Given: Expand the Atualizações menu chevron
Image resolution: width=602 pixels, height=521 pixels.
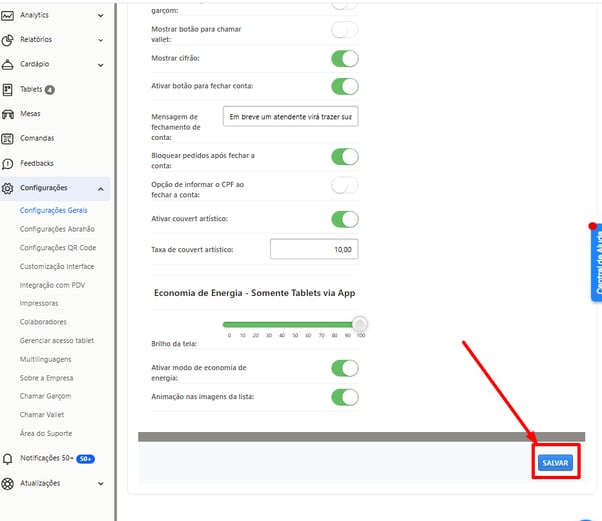Looking at the screenshot, I should point(102,483).
